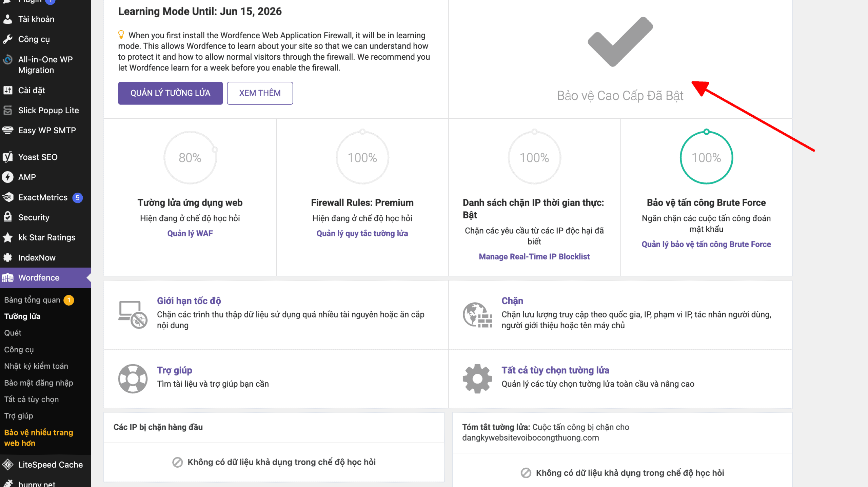The image size is (868, 487).
Task: Open kk Star Ratings star icon
Action: (x=8, y=237)
